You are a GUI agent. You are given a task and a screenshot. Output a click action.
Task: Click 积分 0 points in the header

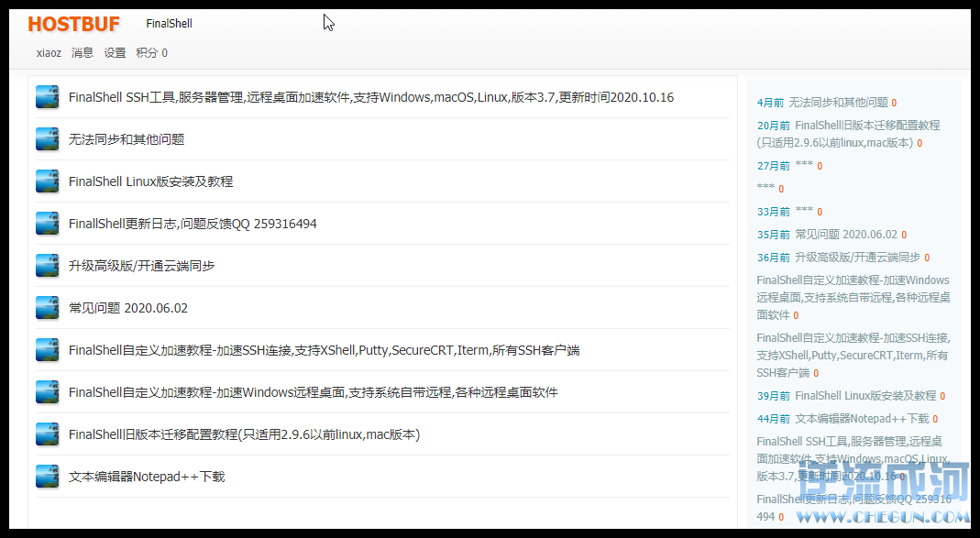click(x=152, y=53)
